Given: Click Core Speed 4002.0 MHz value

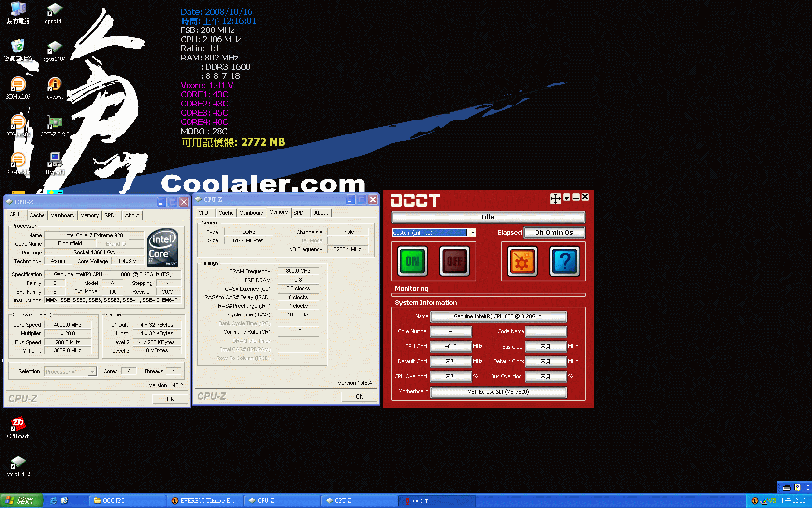Looking at the screenshot, I should click(x=68, y=325).
